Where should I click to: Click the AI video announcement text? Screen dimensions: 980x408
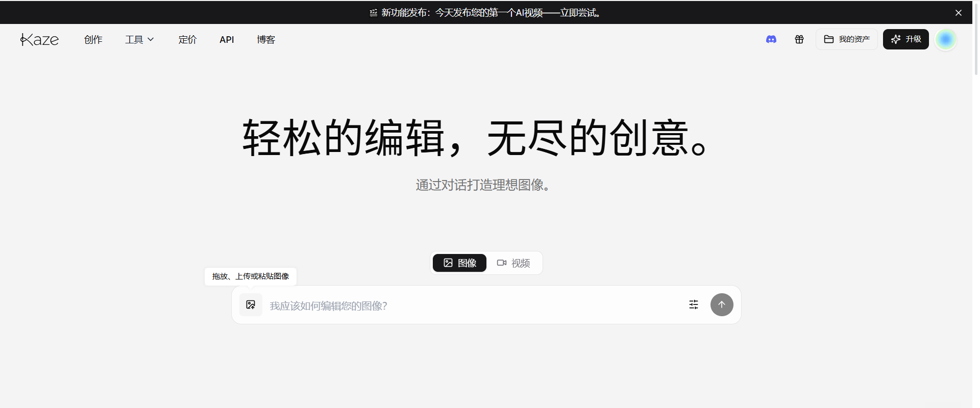point(490,13)
